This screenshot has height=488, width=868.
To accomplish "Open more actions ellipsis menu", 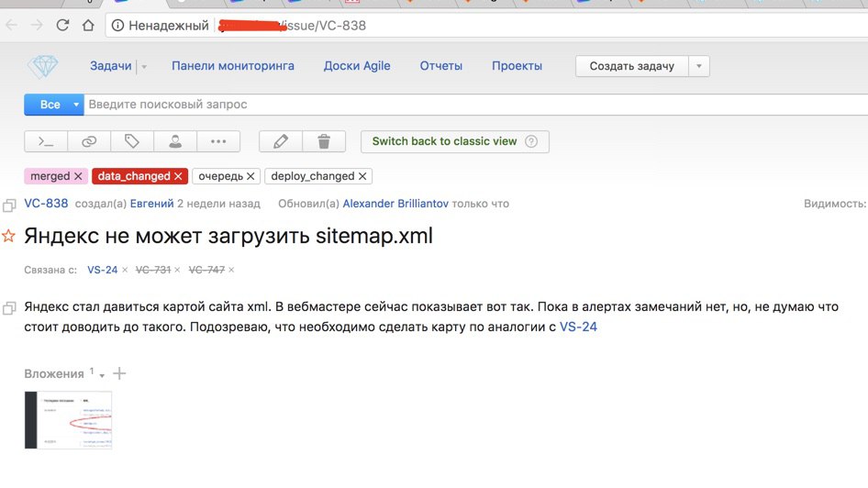I will 218,141.
